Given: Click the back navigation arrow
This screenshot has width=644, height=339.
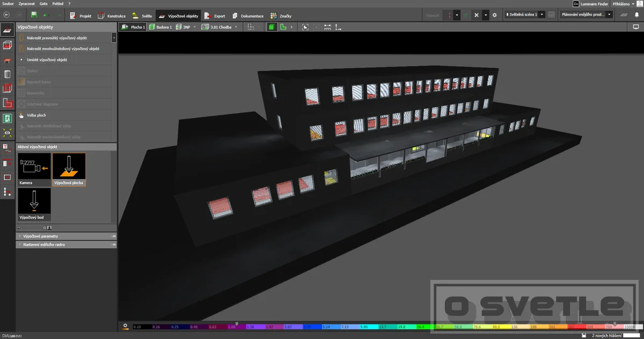Looking at the screenshot, I should click(x=6, y=15).
